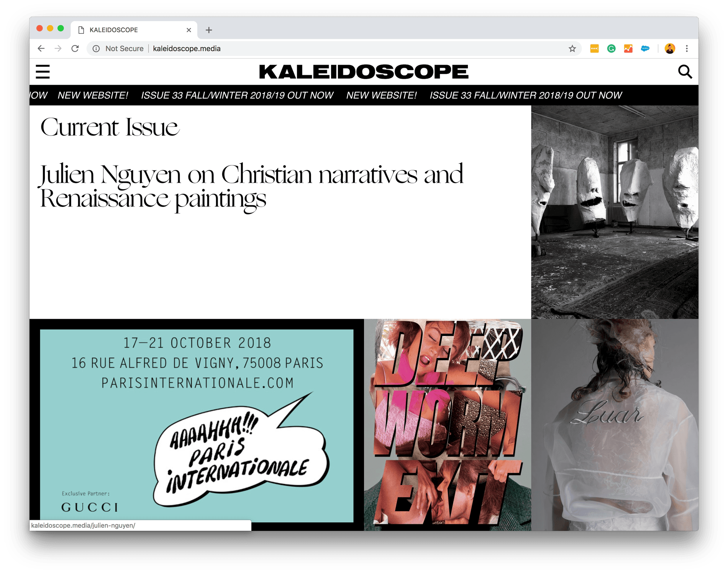Open Chrome's three-dot overflow menu
Image resolution: width=728 pixels, height=573 pixels.
(x=687, y=49)
